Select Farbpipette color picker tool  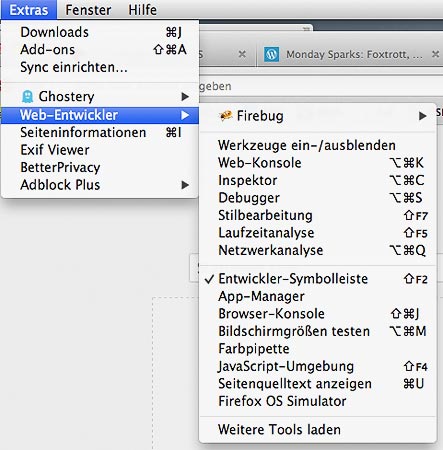pos(317,349)
